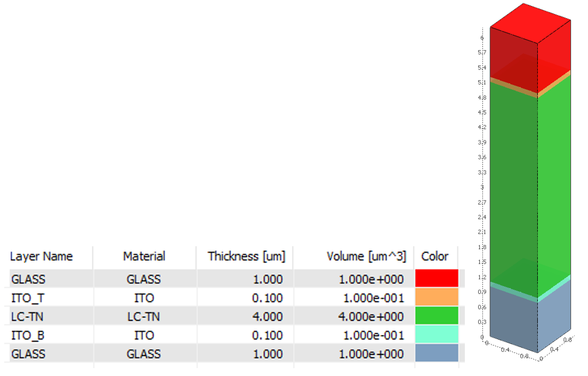Viewport: 588px width, 376px height.
Task: Click the Thickness [um] column header
Action: click(246, 257)
